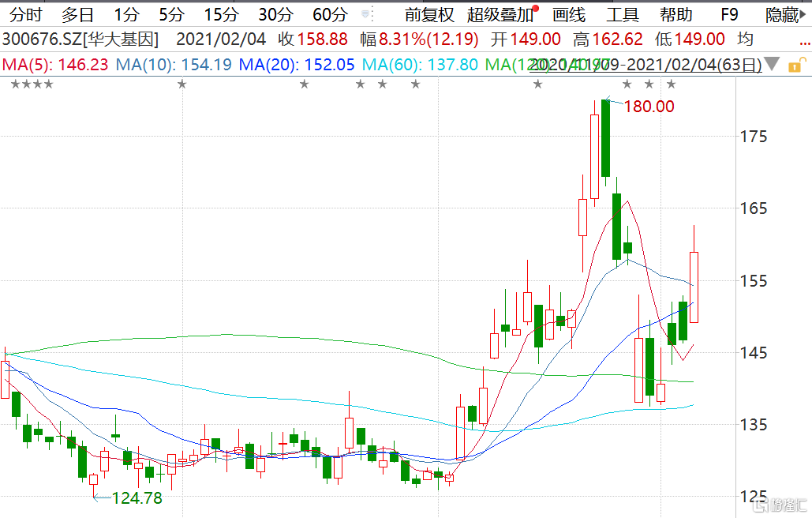This screenshot has width=812, height=518.
Task: Click the 180.00 peak price label
Action: [x=649, y=107]
